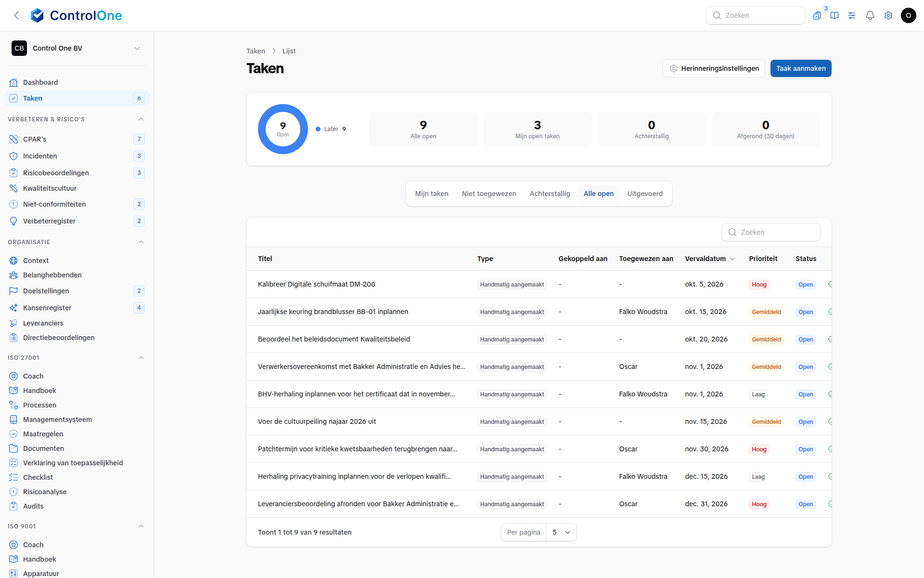Collapse the Organisatie section
Image resolution: width=924 pixels, height=578 pixels.
pyautogui.click(x=141, y=242)
